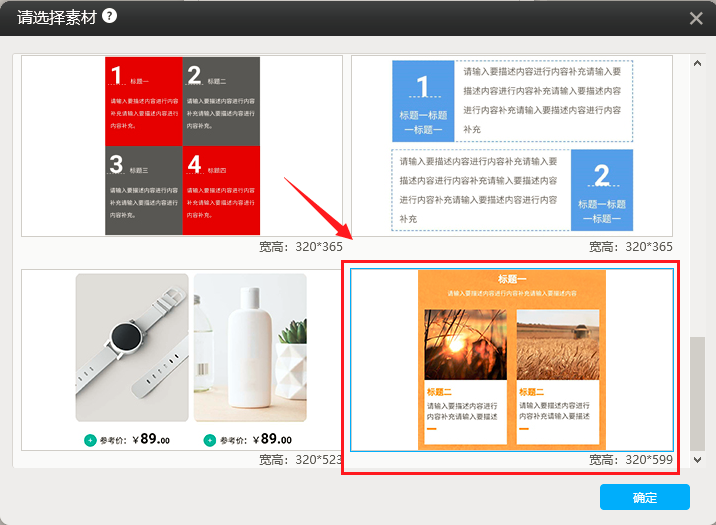
Task: Click green plus icon under watch
Action: [x=91, y=440]
